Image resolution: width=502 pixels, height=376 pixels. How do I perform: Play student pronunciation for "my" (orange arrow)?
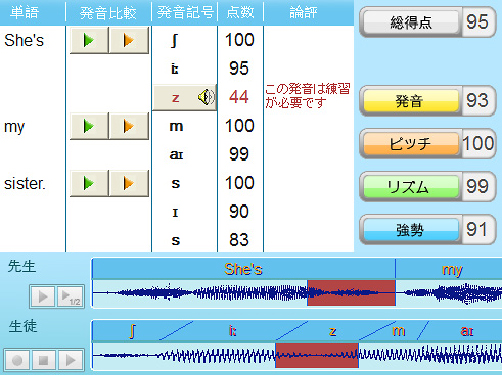coord(129,126)
